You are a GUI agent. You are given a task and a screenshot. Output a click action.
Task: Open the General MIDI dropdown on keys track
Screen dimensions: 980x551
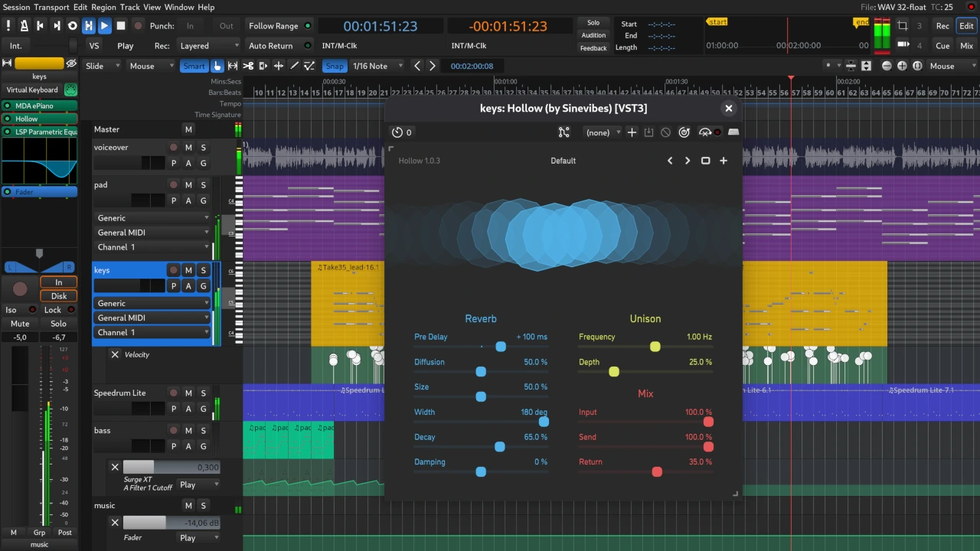click(x=152, y=318)
